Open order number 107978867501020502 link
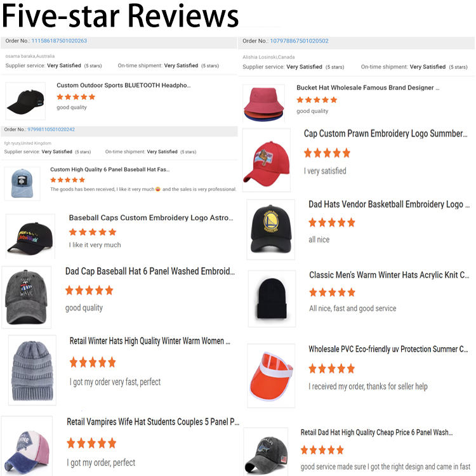The height and width of the screenshot is (476, 476). click(300, 41)
